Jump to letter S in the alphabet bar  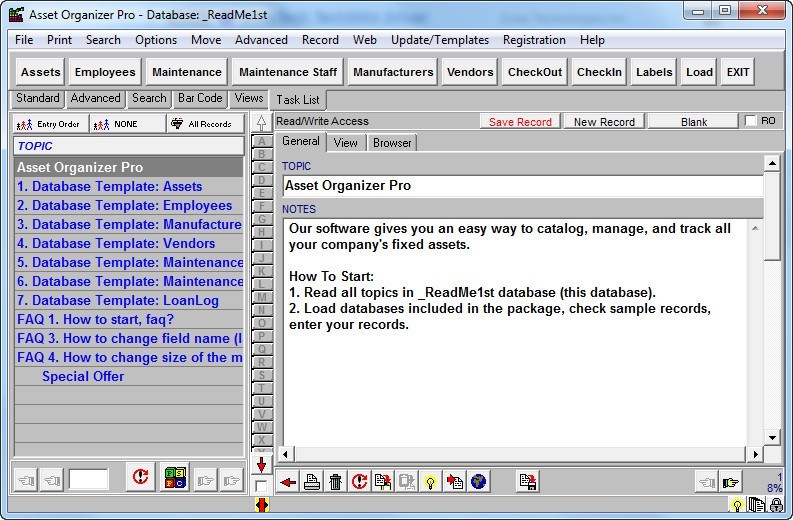click(261, 375)
